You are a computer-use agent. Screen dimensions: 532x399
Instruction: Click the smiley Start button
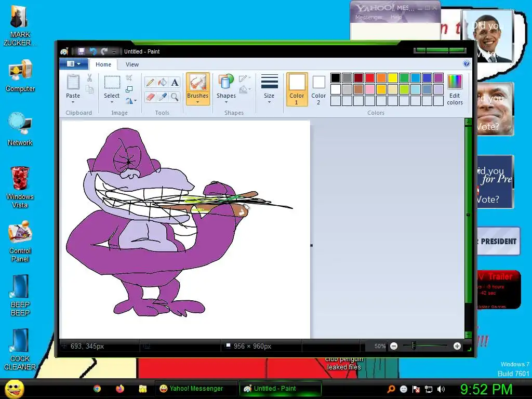click(14, 389)
